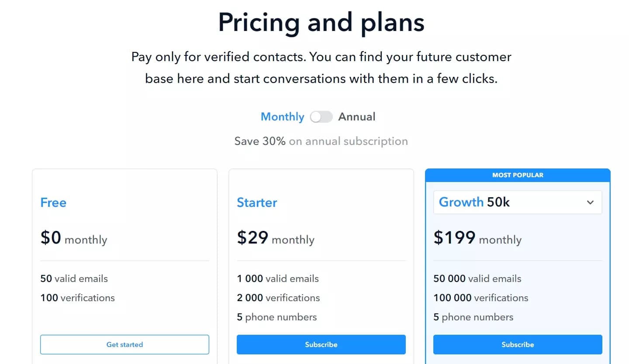Subscribe to the Starter plan
This screenshot has height=364, width=629.
coord(321,344)
